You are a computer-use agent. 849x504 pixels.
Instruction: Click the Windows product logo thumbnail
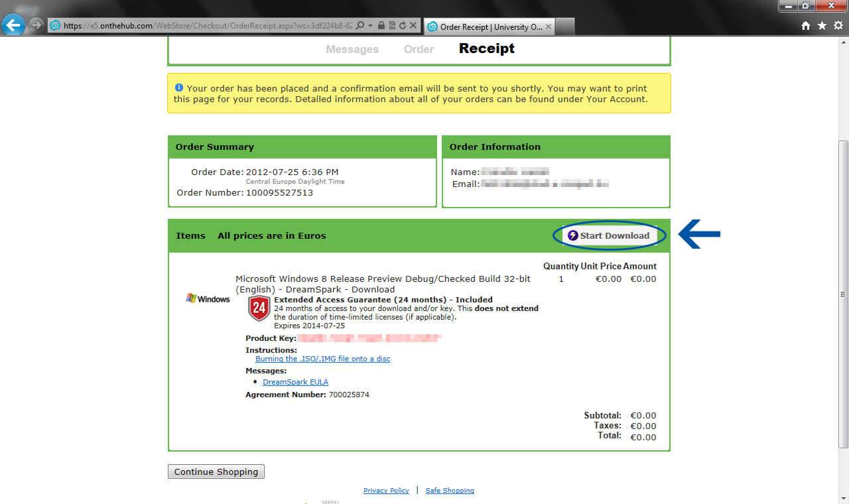click(x=208, y=298)
